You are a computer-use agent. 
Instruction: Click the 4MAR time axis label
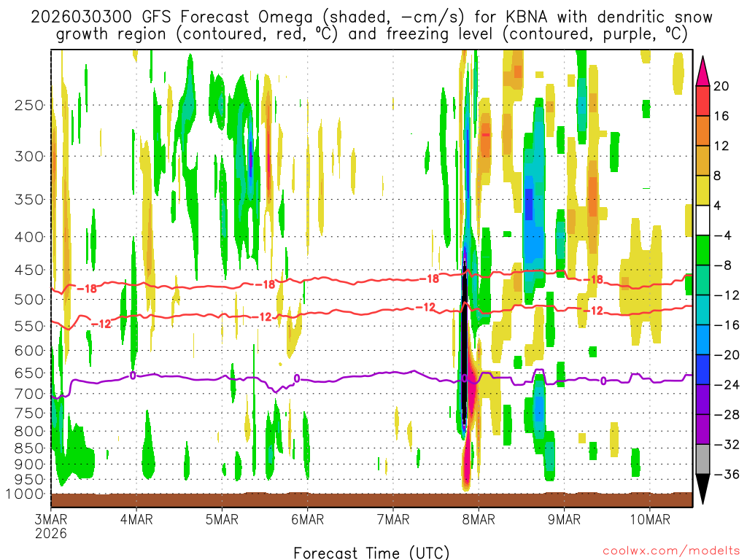136,519
